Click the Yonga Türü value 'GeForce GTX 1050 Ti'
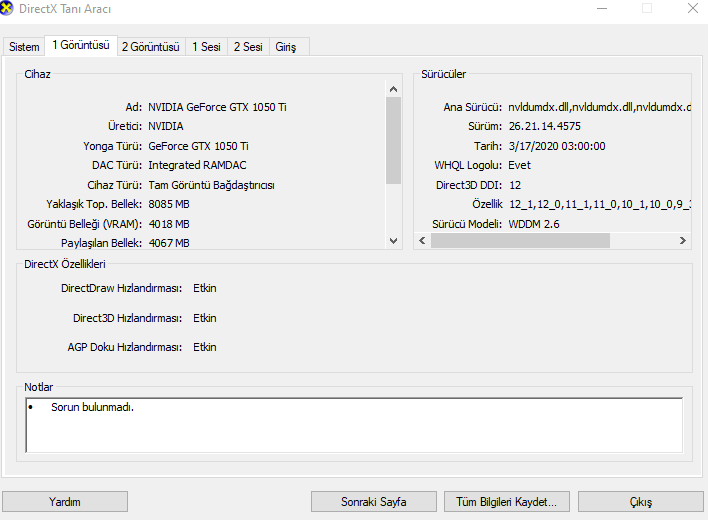Viewport: 708px width, 520px height. pyautogui.click(x=198, y=146)
